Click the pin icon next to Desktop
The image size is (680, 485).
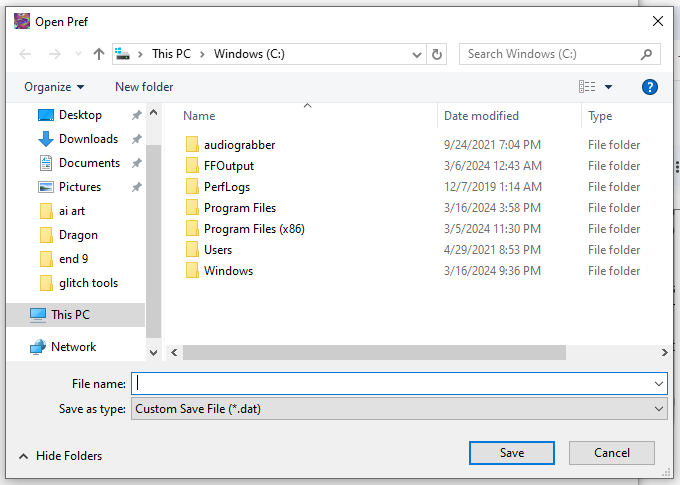pyautogui.click(x=137, y=115)
